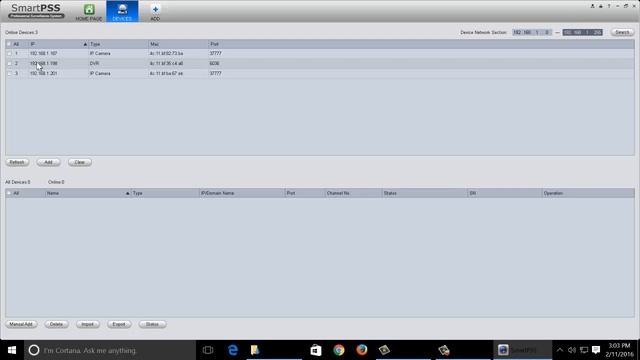Click the Delete button
Image resolution: width=640 pixels, height=360 pixels.
coord(56,324)
